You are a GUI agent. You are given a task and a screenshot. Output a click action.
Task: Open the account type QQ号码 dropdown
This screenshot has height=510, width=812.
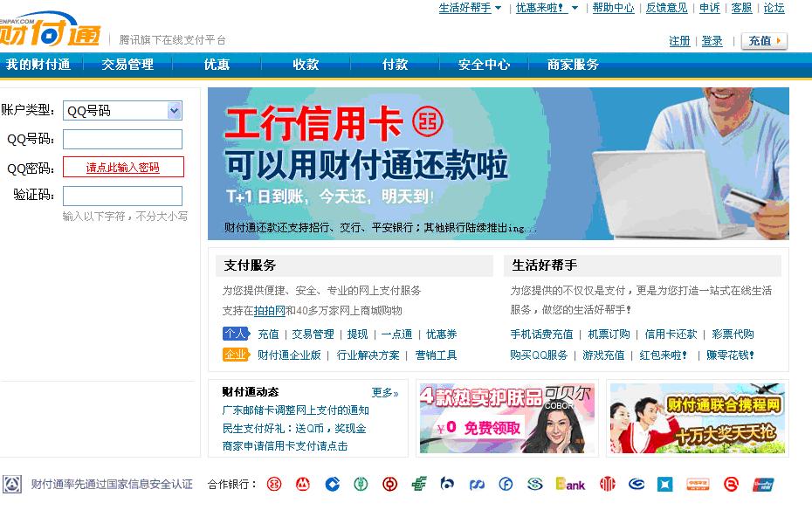pos(123,110)
